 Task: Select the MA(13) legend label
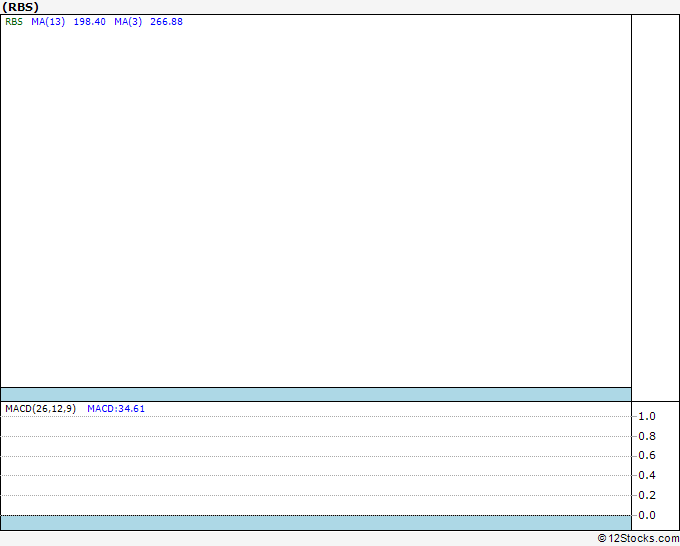point(48,22)
